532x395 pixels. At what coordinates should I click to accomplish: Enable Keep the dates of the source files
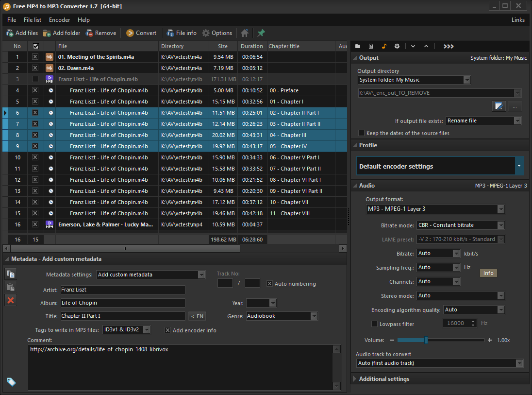pyautogui.click(x=361, y=133)
